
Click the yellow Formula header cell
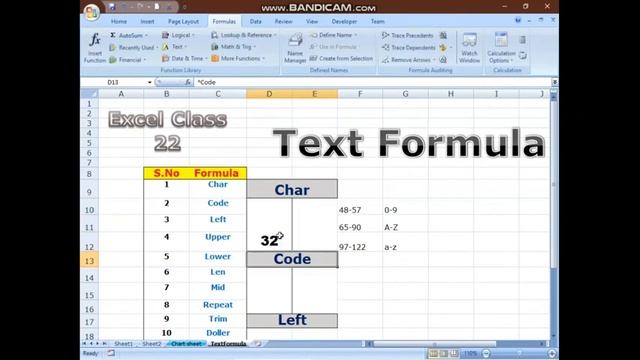(x=218, y=173)
